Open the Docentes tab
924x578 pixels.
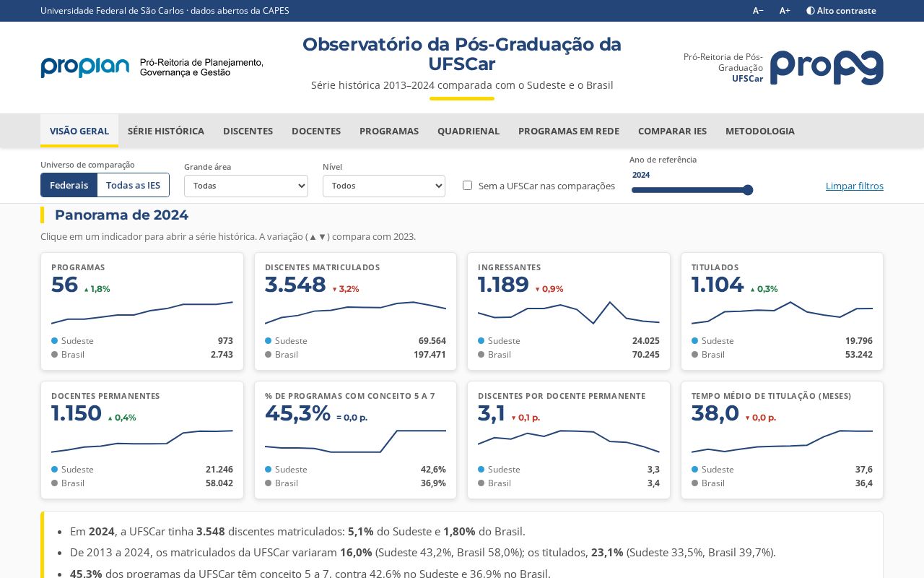coord(316,131)
